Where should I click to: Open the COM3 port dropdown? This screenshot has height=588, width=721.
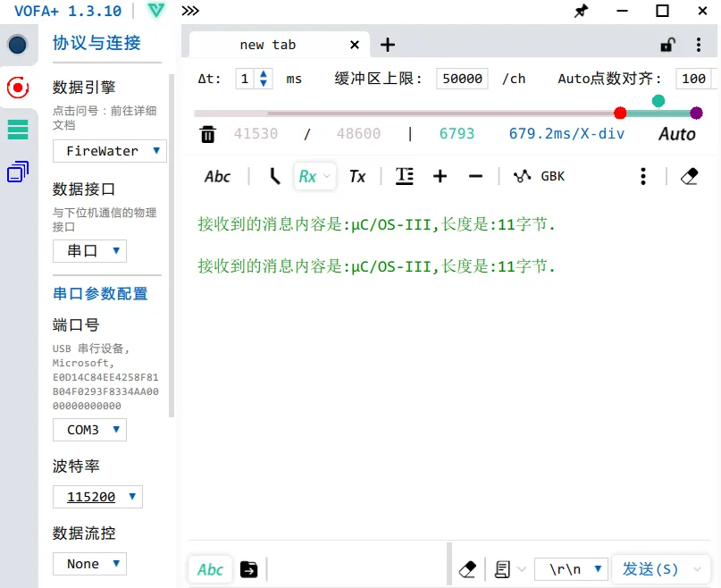click(89, 430)
